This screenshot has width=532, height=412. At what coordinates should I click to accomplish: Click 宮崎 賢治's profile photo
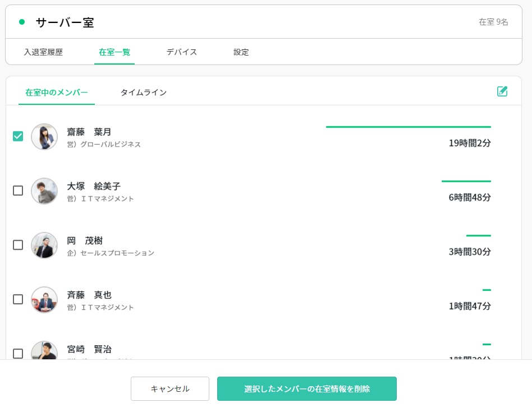(44, 351)
